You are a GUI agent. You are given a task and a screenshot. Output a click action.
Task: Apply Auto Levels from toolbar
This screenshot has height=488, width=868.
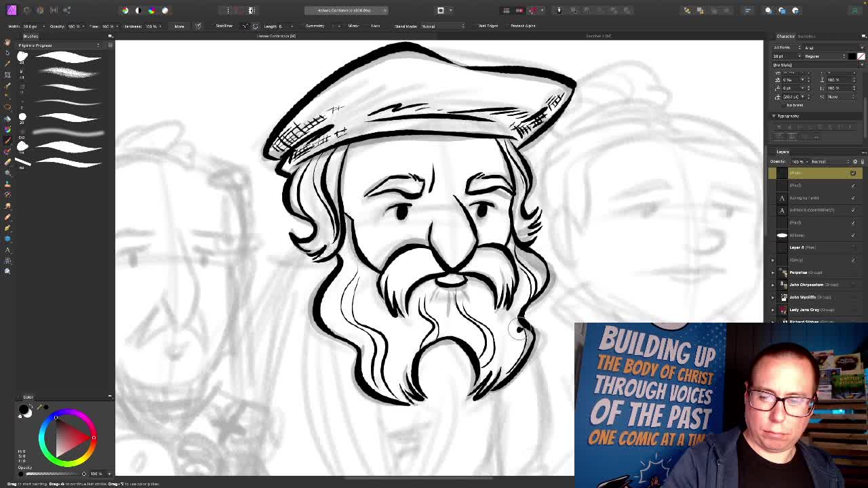click(x=125, y=10)
